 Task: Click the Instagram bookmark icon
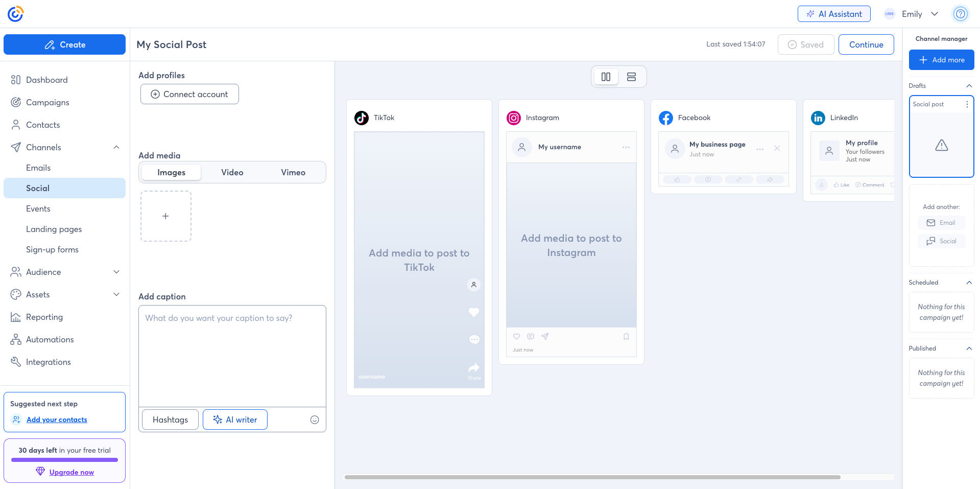tap(626, 337)
